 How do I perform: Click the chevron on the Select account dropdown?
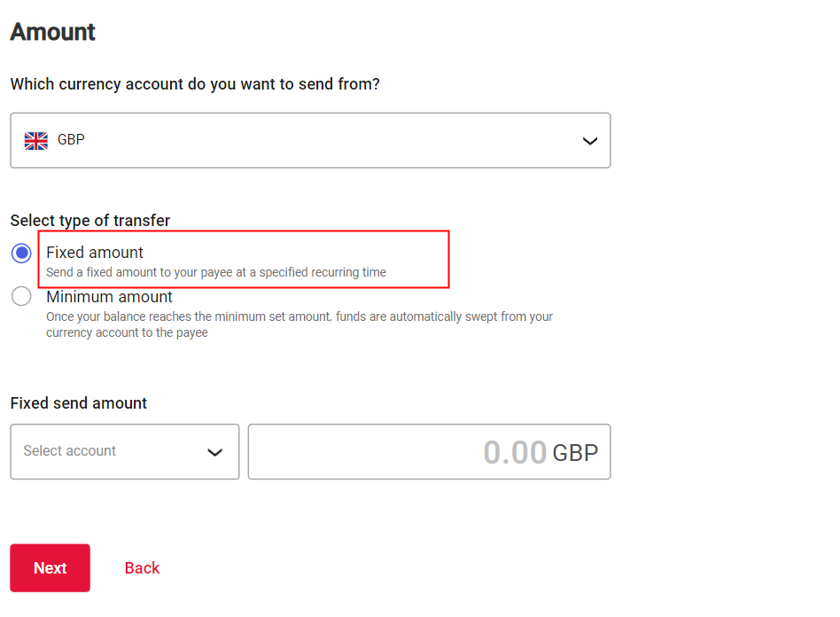click(214, 452)
